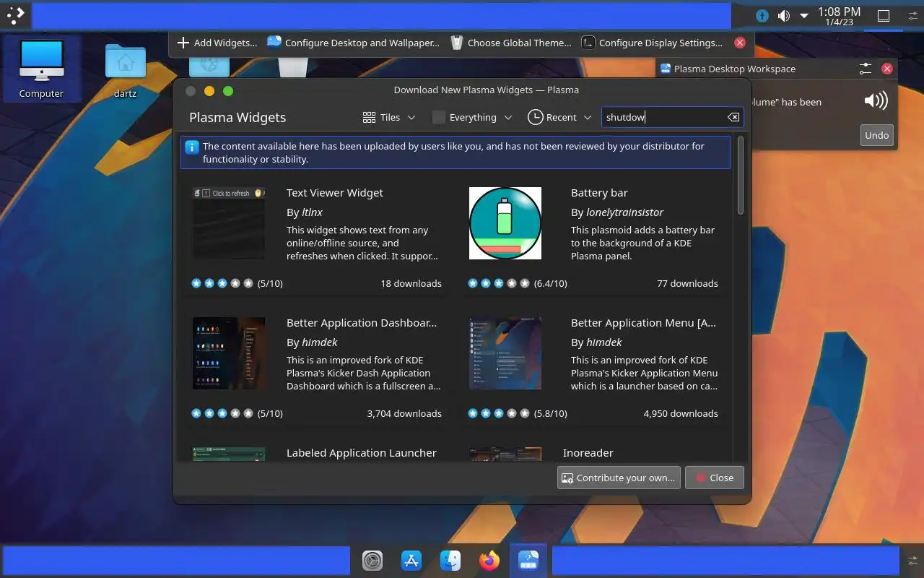Click the 18 downloads text

[x=411, y=283]
